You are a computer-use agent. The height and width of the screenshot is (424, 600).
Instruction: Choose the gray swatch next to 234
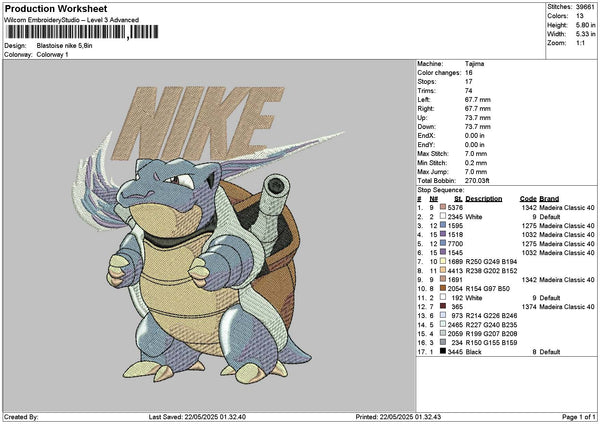(x=443, y=342)
